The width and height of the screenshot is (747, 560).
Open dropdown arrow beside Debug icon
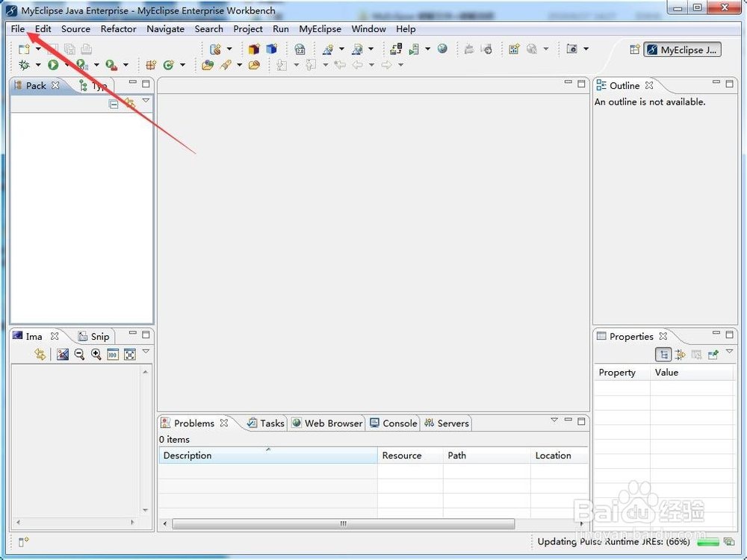click(38, 65)
